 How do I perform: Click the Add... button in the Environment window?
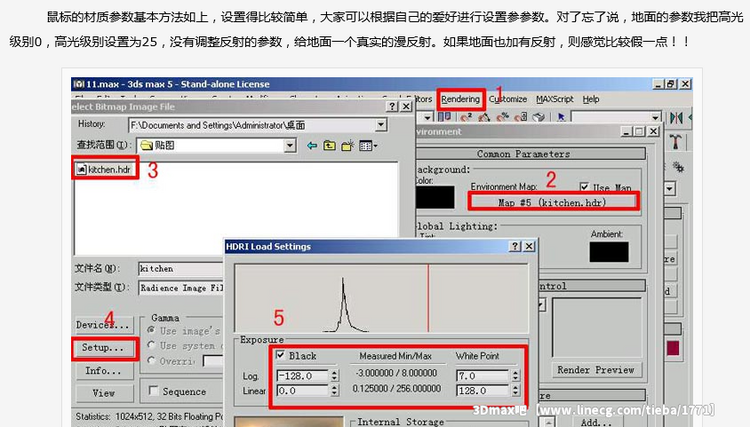(x=596, y=422)
